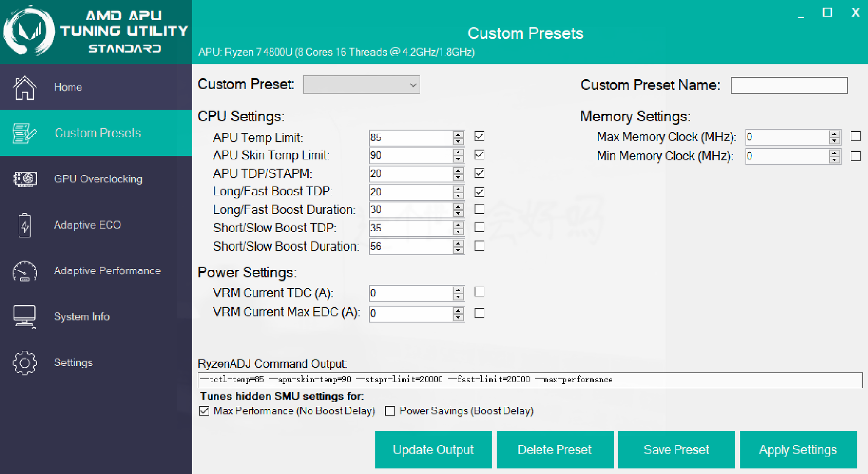
Task: Increase Long/Fast Boost Duration with up arrow
Action: click(x=458, y=206)
